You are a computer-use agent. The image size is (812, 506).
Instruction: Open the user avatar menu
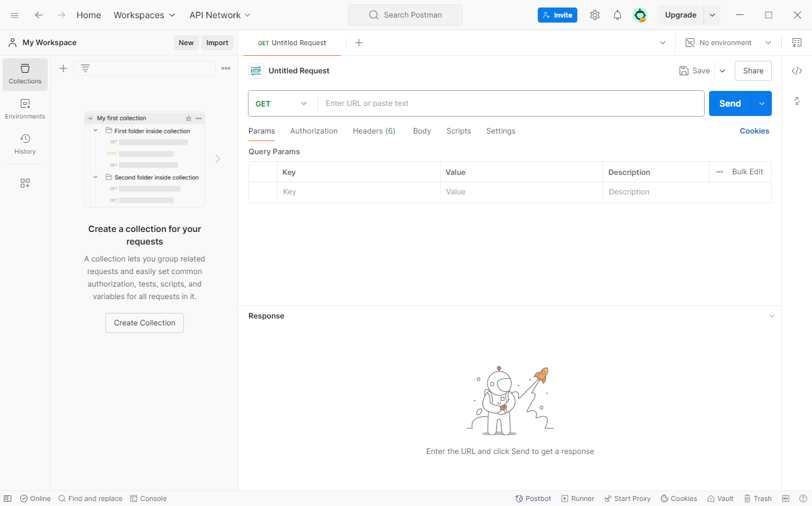[640, 15]
